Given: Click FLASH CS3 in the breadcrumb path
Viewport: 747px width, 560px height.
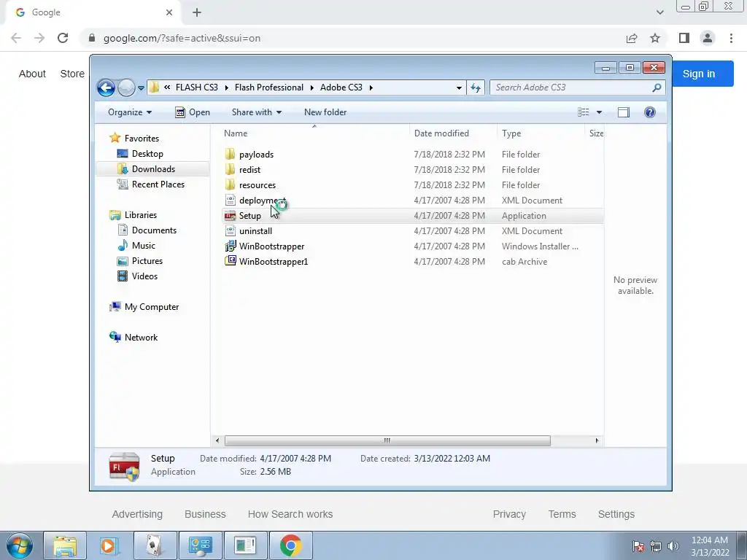Looking at the screenshot, I should [x=197, y=87].
